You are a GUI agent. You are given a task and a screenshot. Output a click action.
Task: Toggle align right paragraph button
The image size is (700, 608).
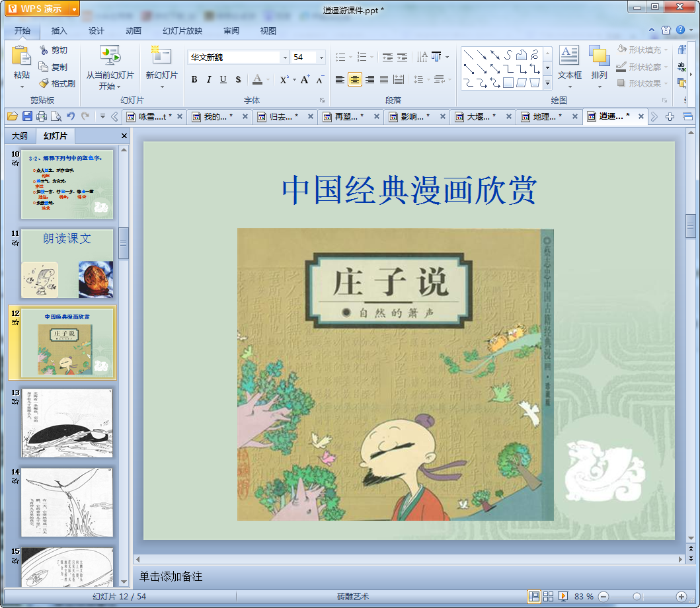tap(369, 79)
